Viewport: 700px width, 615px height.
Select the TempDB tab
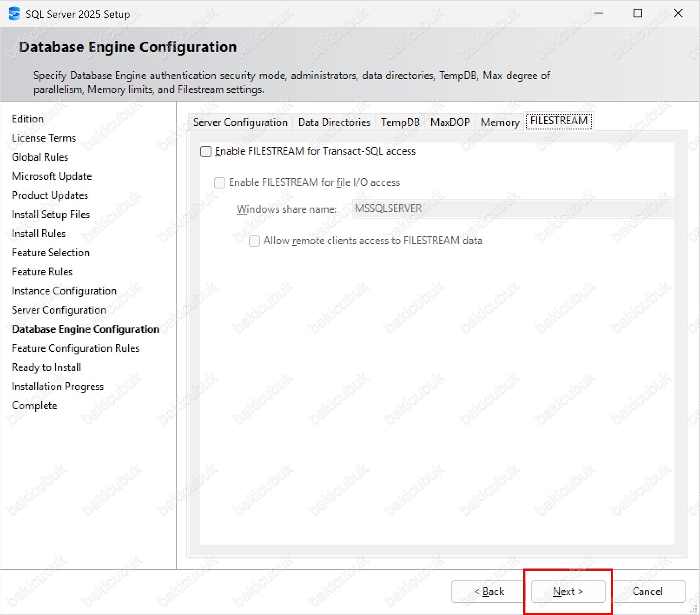(x=400, y=122)
